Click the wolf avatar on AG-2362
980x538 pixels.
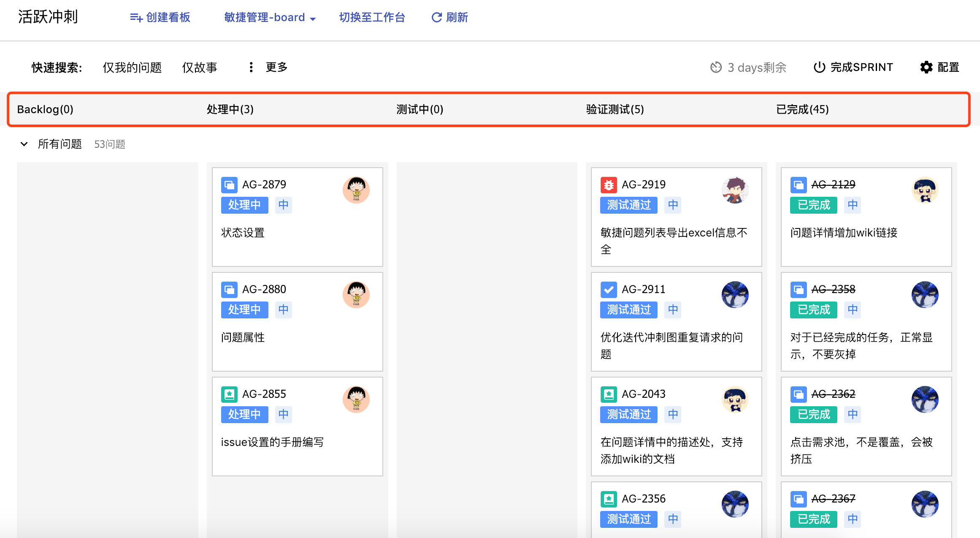[925, 399]
